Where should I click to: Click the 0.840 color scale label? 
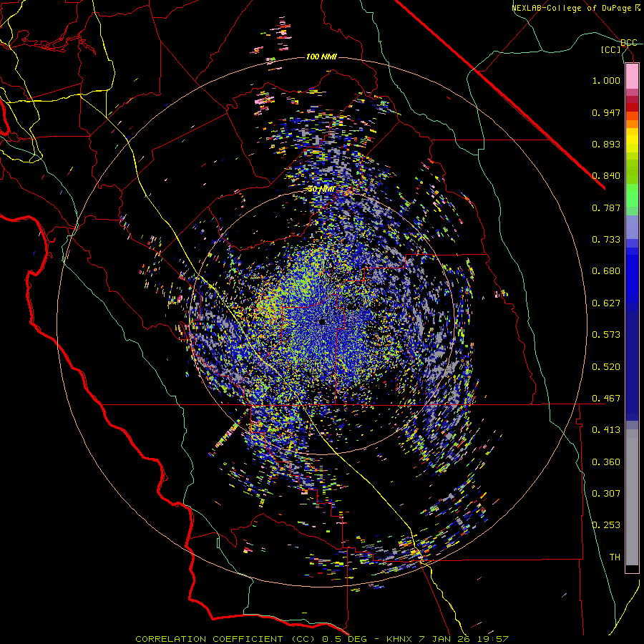coord(606,176)
